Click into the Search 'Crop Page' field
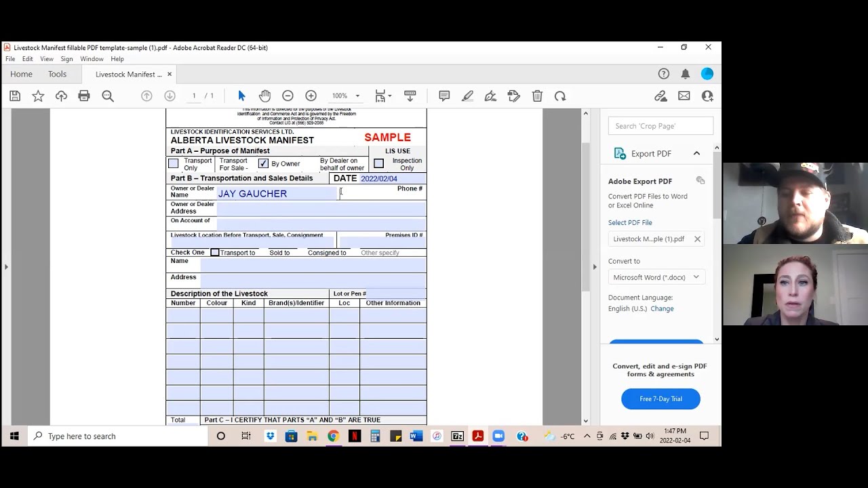The image size is (868, 488). (x=660, y=126)
